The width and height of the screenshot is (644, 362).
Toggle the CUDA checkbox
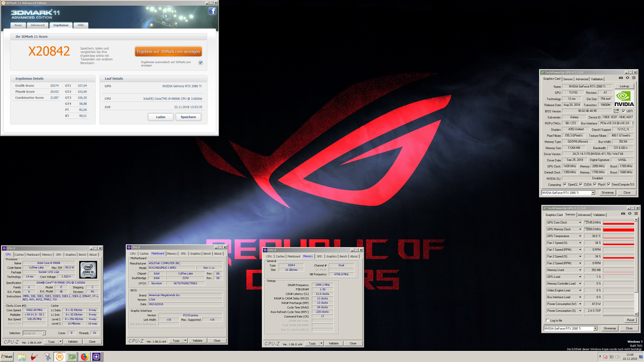click(581, 184)
